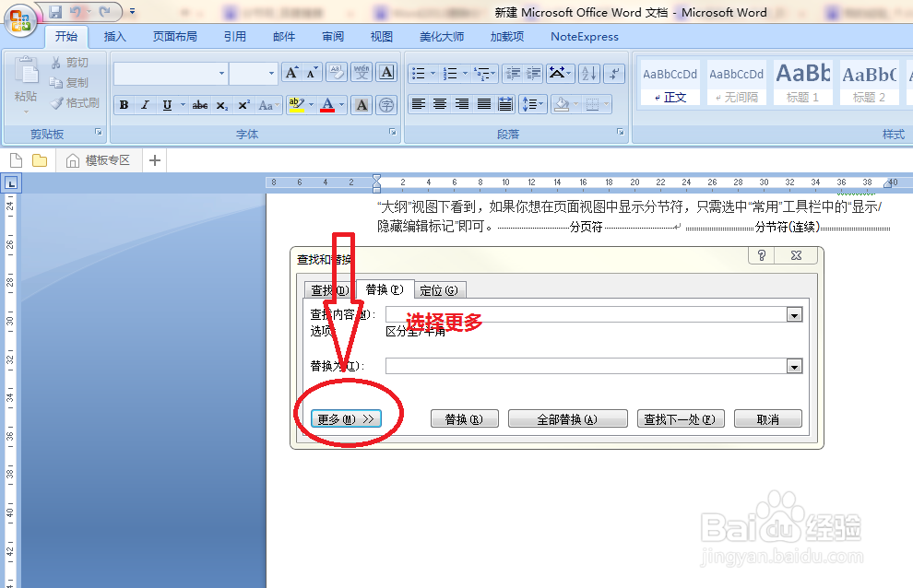Toggle strikethrough formatting
This screenshot has width=913, height=588.
coord(200,105)
